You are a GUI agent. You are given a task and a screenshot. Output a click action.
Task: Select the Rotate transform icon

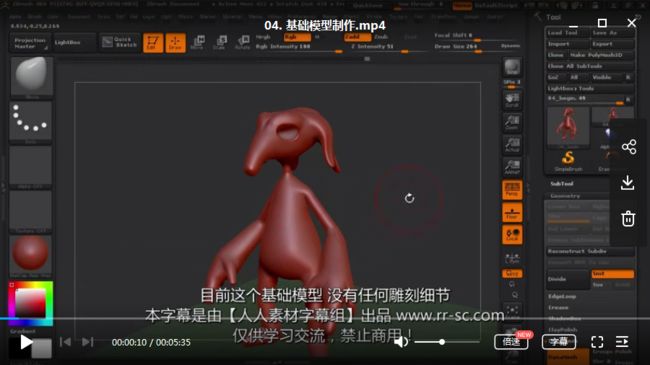243,43
